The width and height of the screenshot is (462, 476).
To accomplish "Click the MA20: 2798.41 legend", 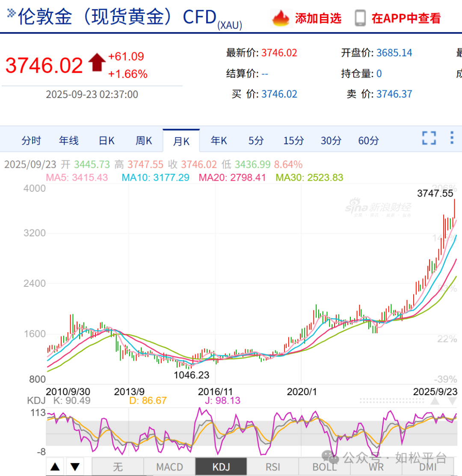I will point(232,177).
